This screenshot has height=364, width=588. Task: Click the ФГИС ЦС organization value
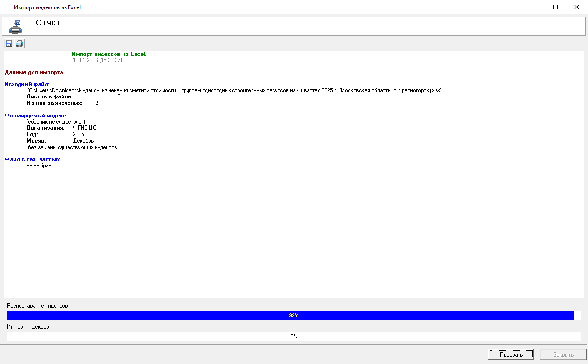tap(84, 128)
